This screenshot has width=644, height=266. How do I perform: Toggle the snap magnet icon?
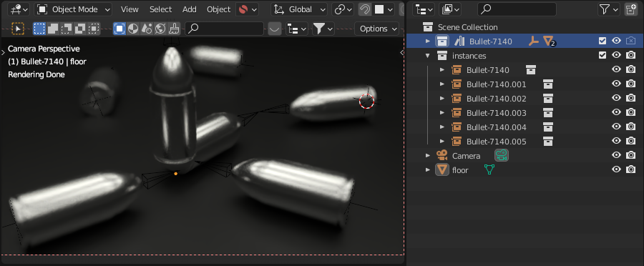coord(364,9)
